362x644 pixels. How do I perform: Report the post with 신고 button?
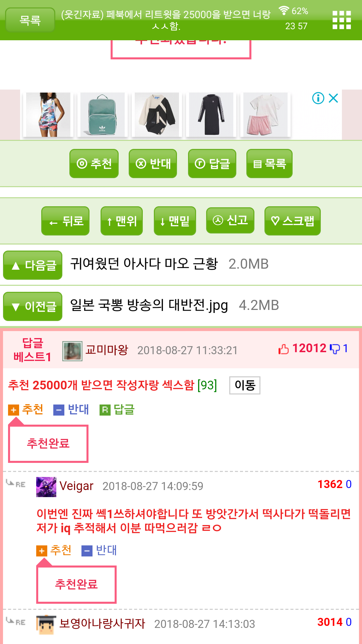[x=230, y=220]
